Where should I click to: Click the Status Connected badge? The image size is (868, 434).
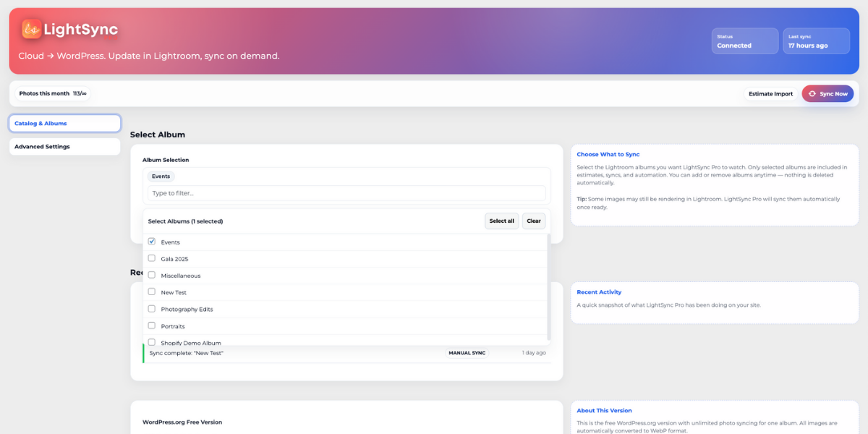click(744, 41)
